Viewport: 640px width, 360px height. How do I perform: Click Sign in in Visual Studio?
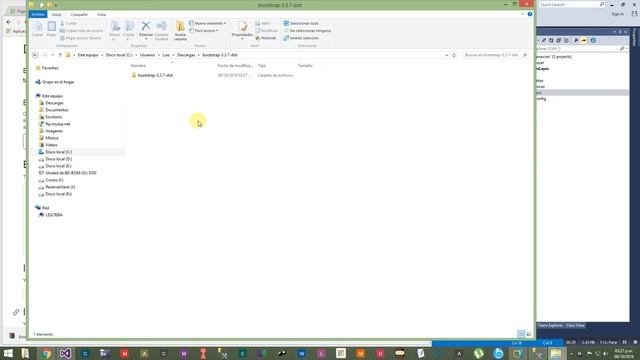[617, 14]
